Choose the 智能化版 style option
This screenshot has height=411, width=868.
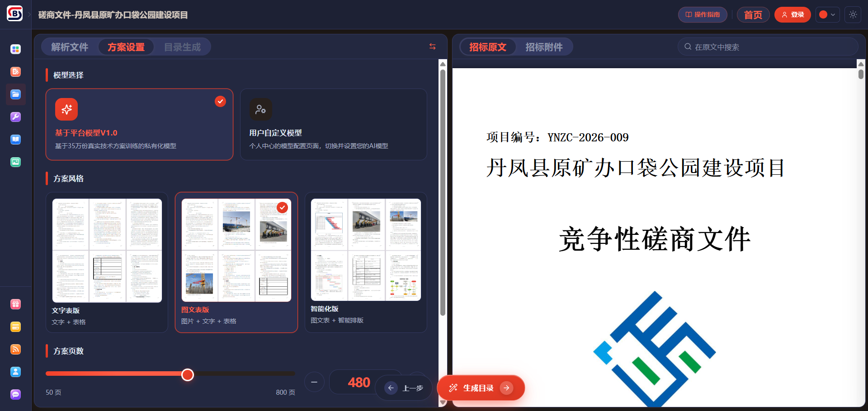tap(366, 262)
